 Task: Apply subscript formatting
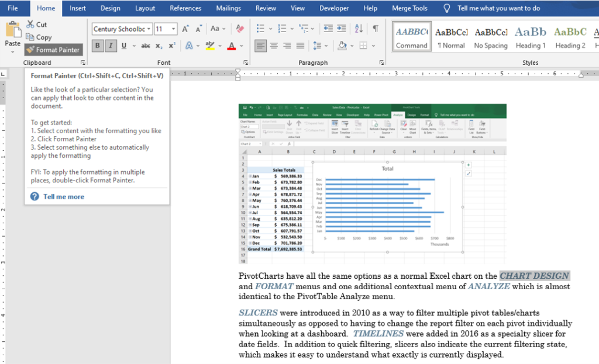[x=159, y=46]
